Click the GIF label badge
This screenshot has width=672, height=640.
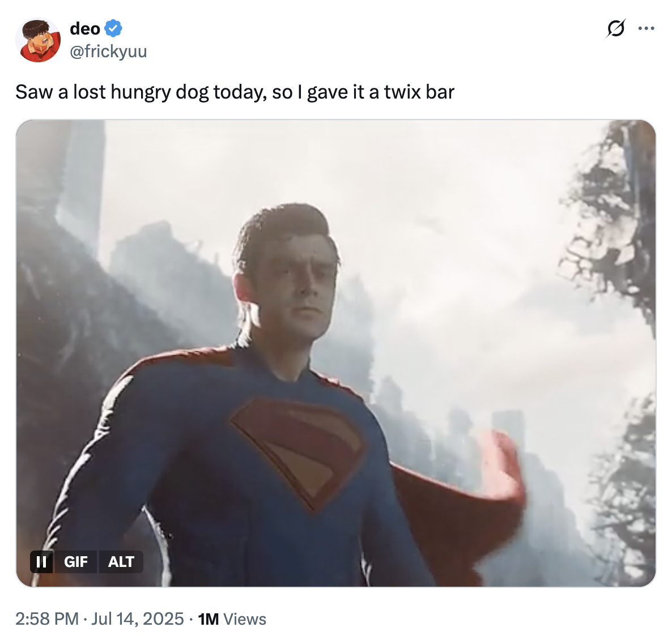(x=75, y=561)
